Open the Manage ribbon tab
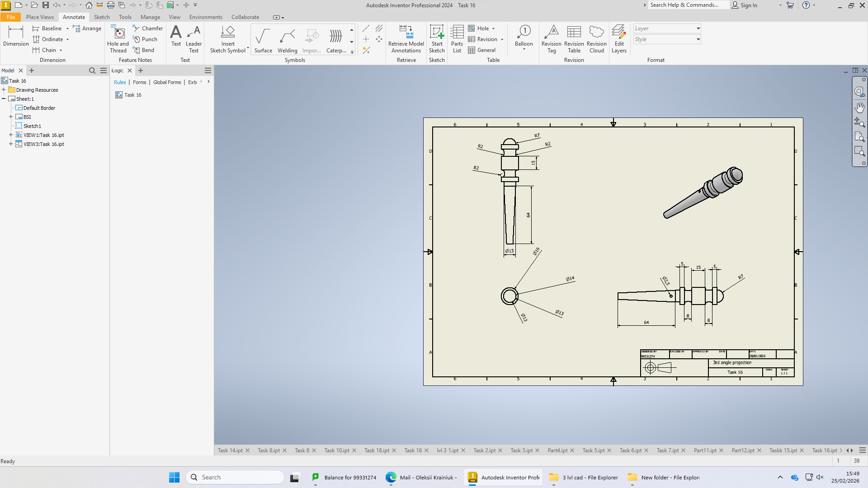Screen dimensions: 868x488 (x=150, y=17)
